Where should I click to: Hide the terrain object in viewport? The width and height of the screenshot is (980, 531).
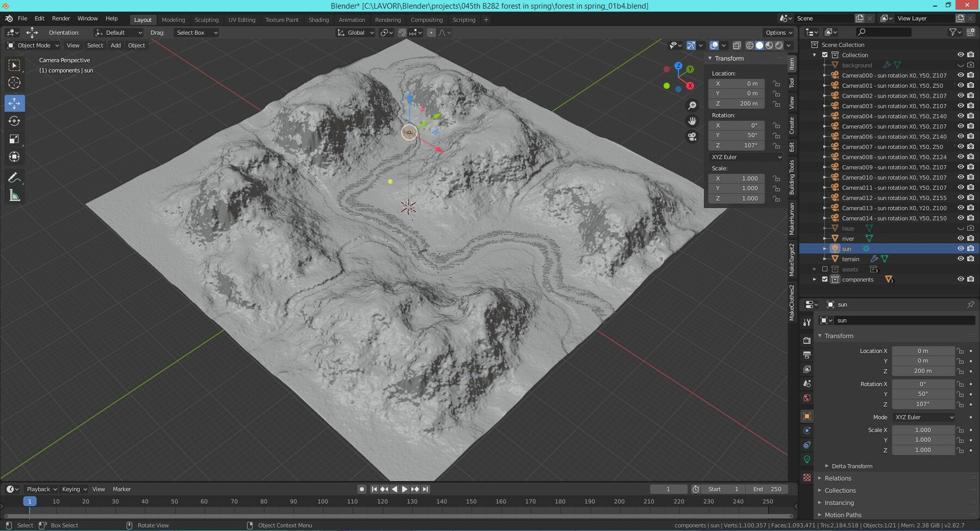(961, 258)
